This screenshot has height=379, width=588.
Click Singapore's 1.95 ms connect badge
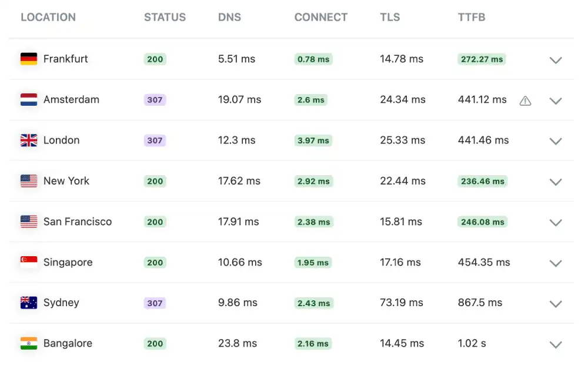(313, 263)
